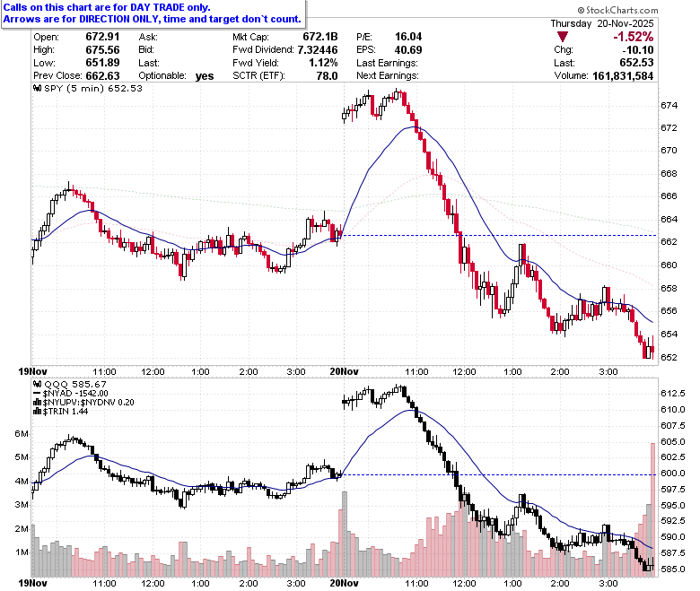Click the Prev Close 662.63 value
This screenshot has height=591, width=700.
(102, 76)
